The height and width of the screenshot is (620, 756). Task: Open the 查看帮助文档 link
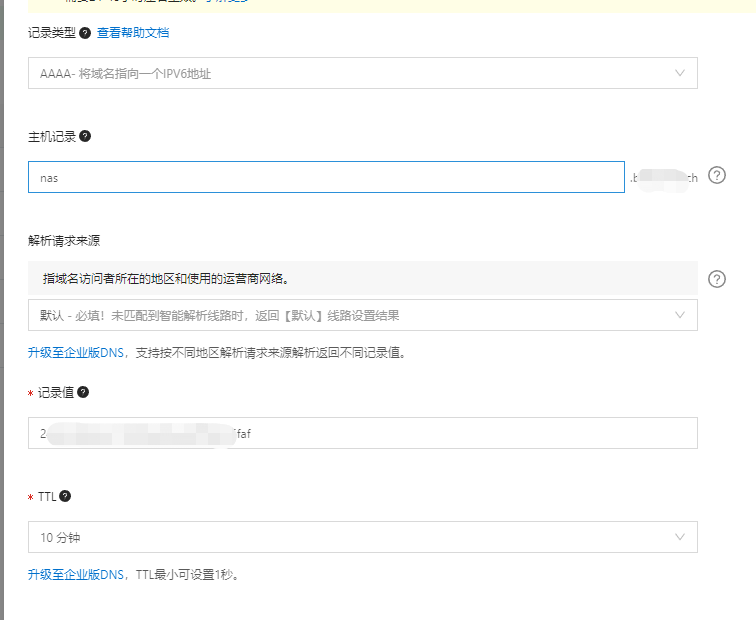click(133, 33)
